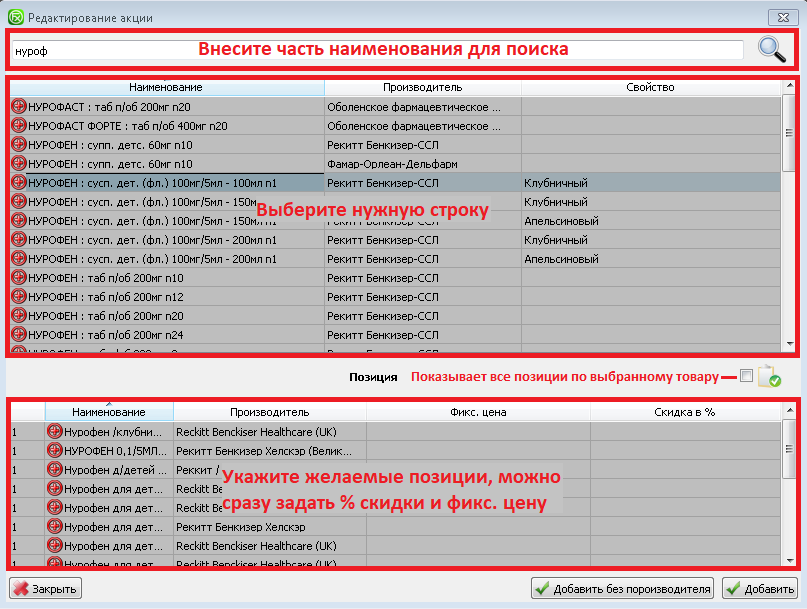The height and width of the screenshot is (609, 807).
Task: Click the red icon beside 'НУРОФЕН : сусп. дет. (фл.) 100мг/5мл - 100мл n1'
Action: pyautogui.click(x=19, y=183)
